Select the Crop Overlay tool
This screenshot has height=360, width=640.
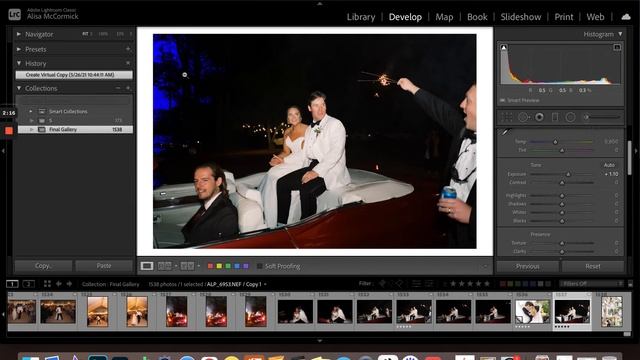tap(507, 118)
